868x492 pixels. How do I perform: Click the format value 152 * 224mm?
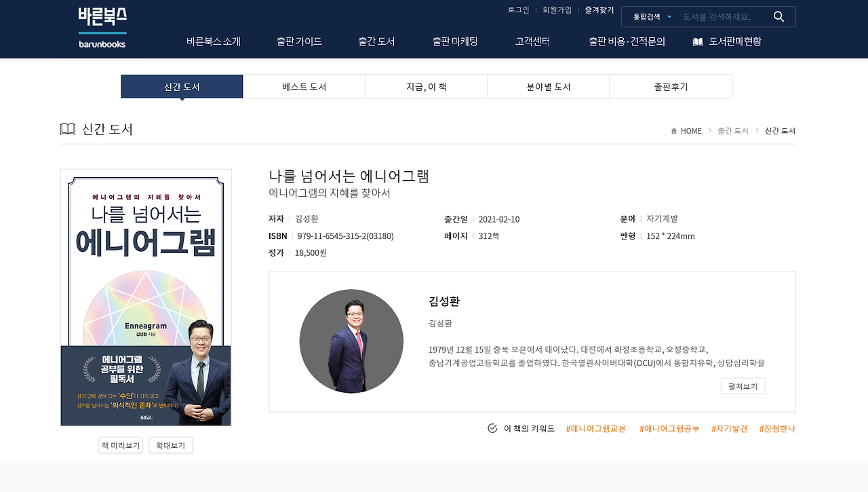pyautogui.click(x=671, y=236)
